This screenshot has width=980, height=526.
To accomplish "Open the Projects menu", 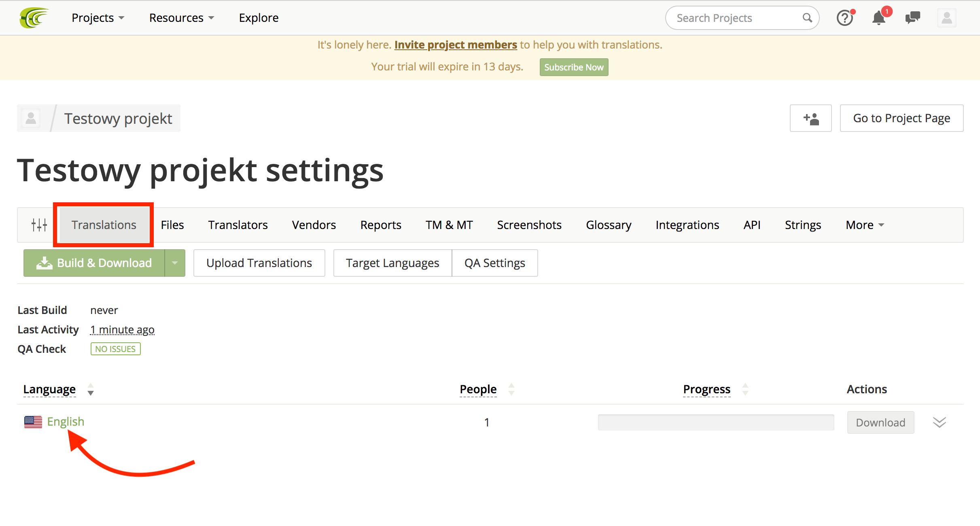I will (x=98, y=18).
